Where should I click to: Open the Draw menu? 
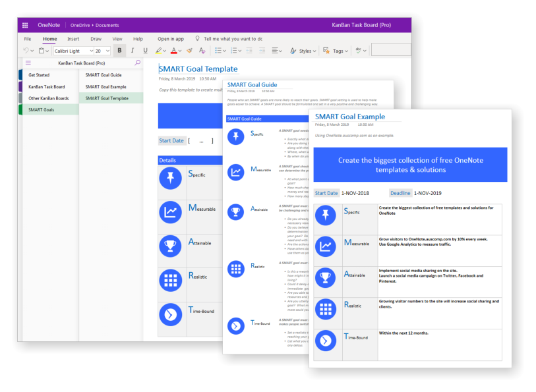pos(96,39)
